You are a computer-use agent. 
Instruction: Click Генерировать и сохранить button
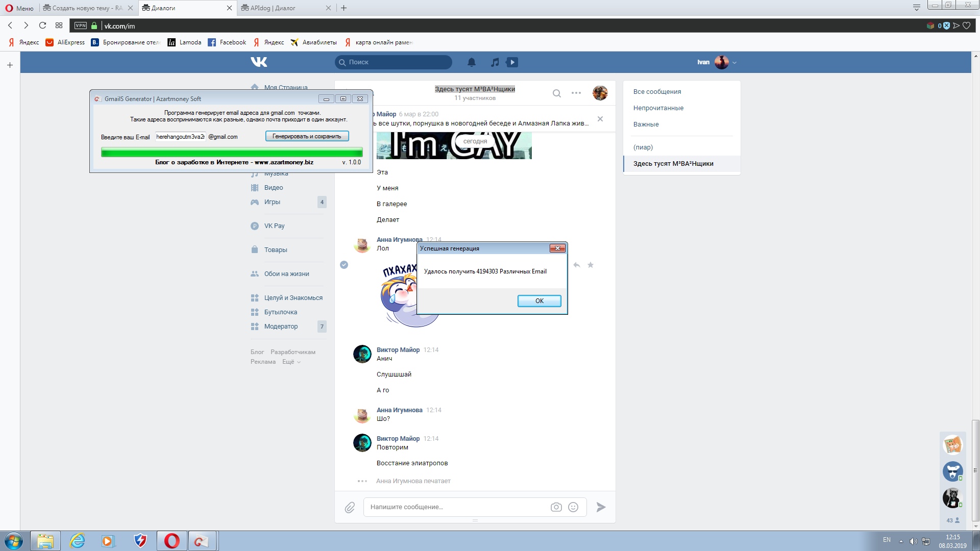coord(307,136)
